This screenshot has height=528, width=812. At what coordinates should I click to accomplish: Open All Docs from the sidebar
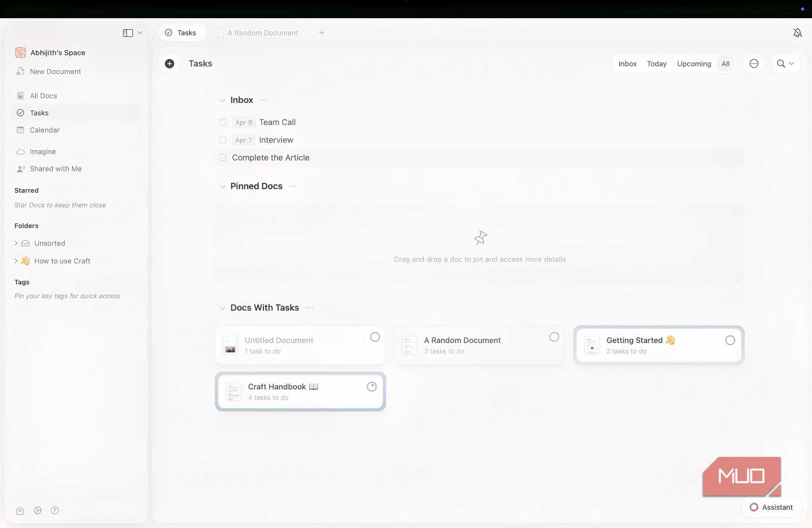tap(43, 95)
